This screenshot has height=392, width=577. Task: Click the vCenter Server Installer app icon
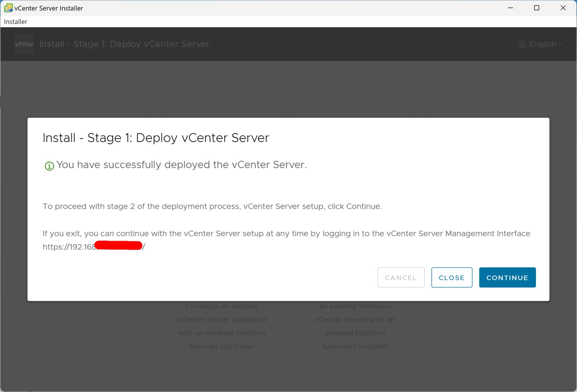(8, 8)
